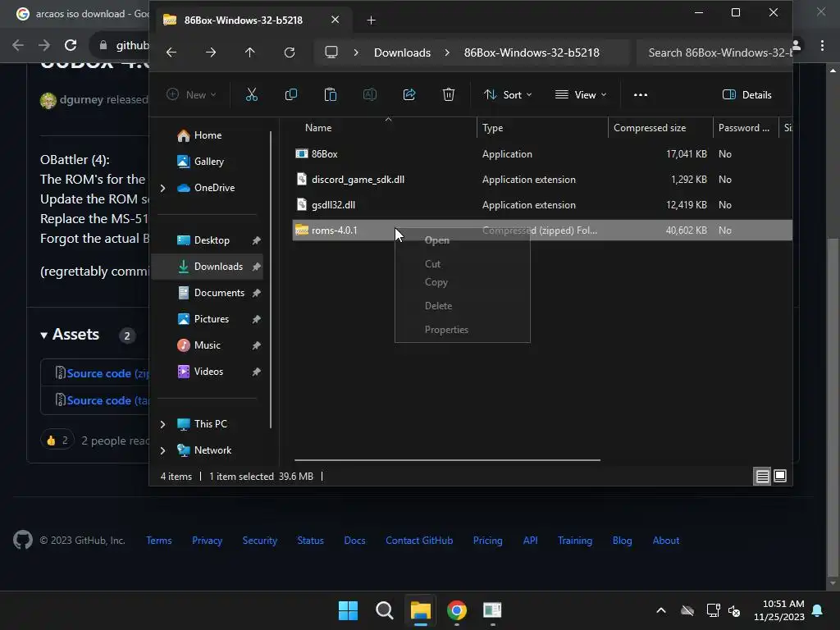Screen dimensions: 840x630
Task: Show hidden system tray icons
Action: pos(661,610)
